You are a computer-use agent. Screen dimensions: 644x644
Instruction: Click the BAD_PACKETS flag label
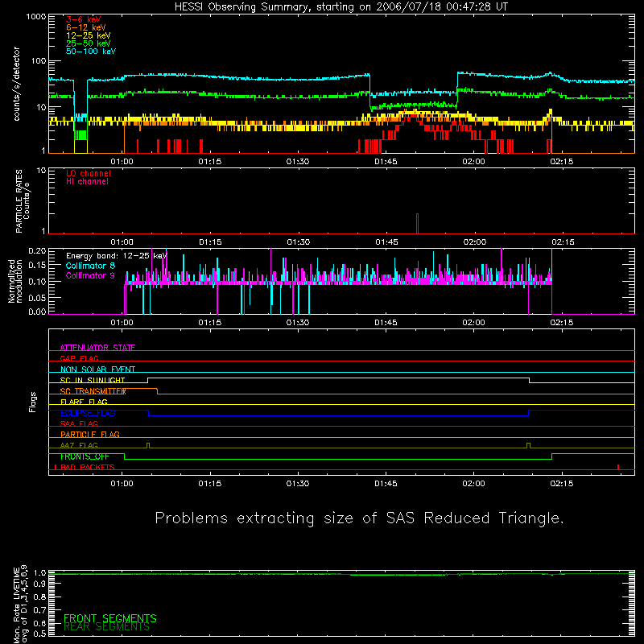pos(88,467)
